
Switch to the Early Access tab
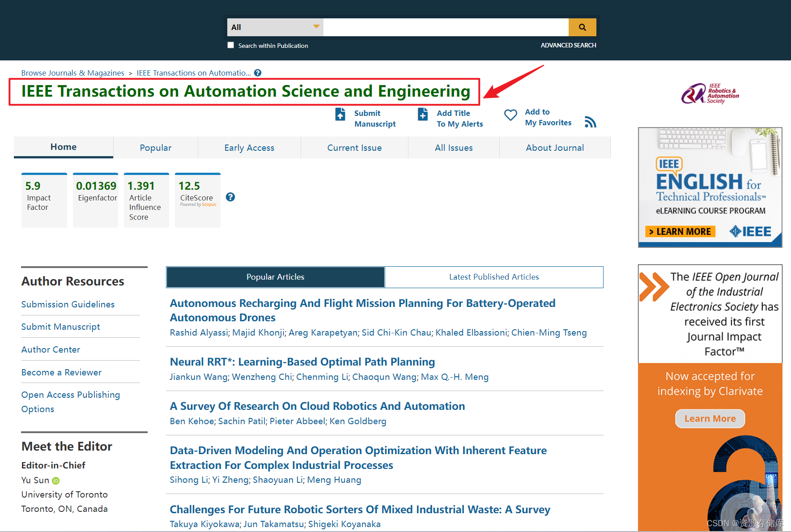[x=249, y=148]
